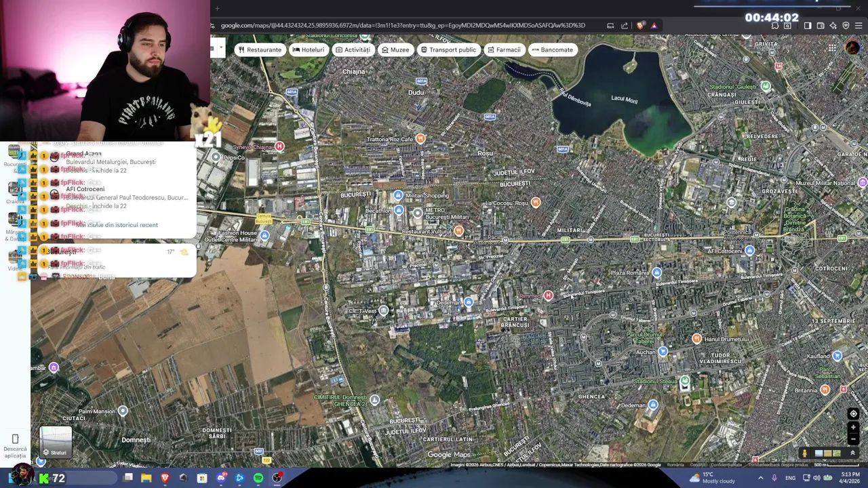868x488 pixels.
Task: Click the Restaurant Vulturul pin
Action: pos(459,231)
